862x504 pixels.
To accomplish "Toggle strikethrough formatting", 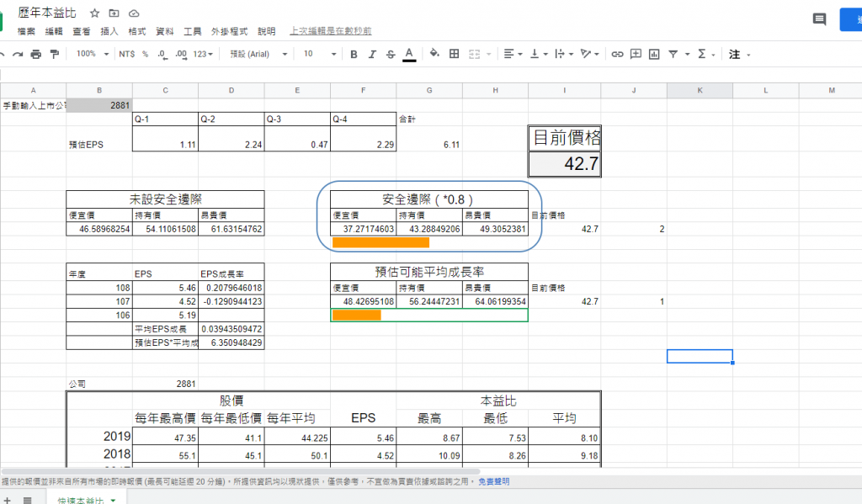I will (x=390, y=54).
